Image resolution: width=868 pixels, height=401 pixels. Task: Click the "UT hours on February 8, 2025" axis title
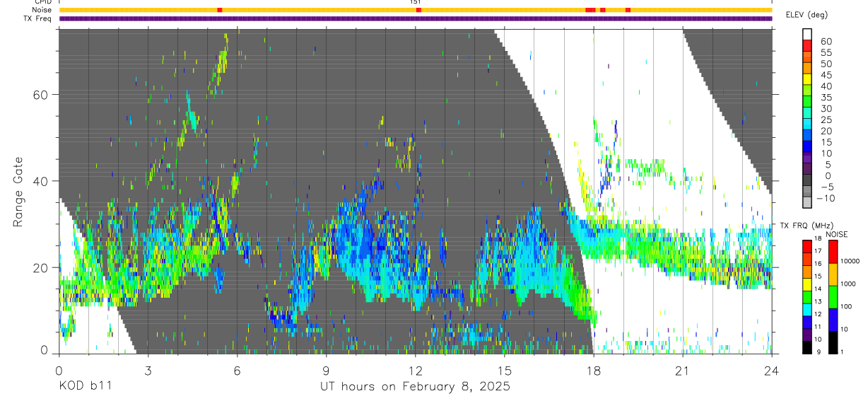[415, 387]
